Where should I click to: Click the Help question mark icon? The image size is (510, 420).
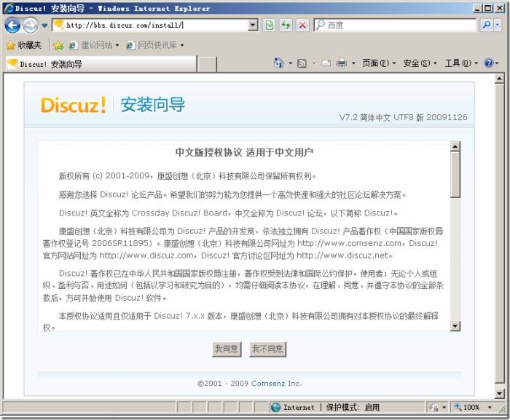[489, 63]
